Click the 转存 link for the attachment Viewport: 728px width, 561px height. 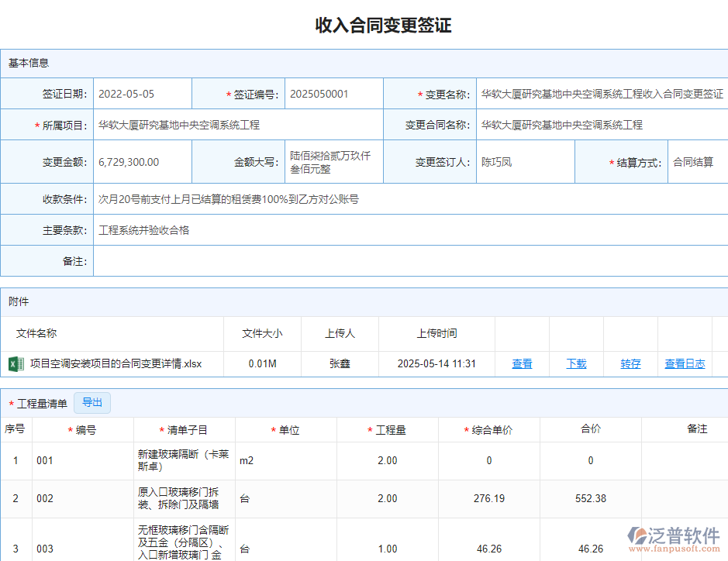coord(630,363)
